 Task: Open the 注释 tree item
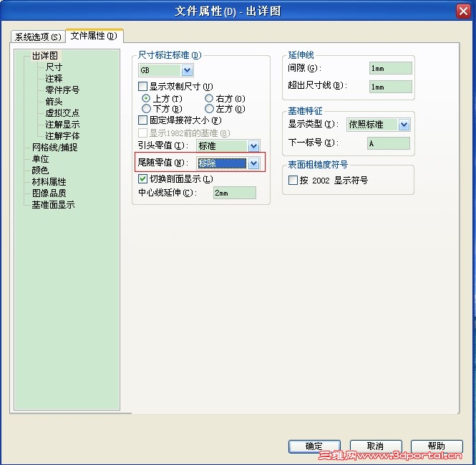[x=54, y=78]
